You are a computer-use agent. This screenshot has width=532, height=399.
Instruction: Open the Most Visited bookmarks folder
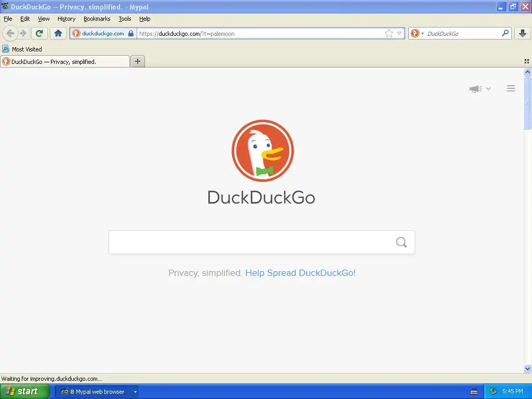22,49
